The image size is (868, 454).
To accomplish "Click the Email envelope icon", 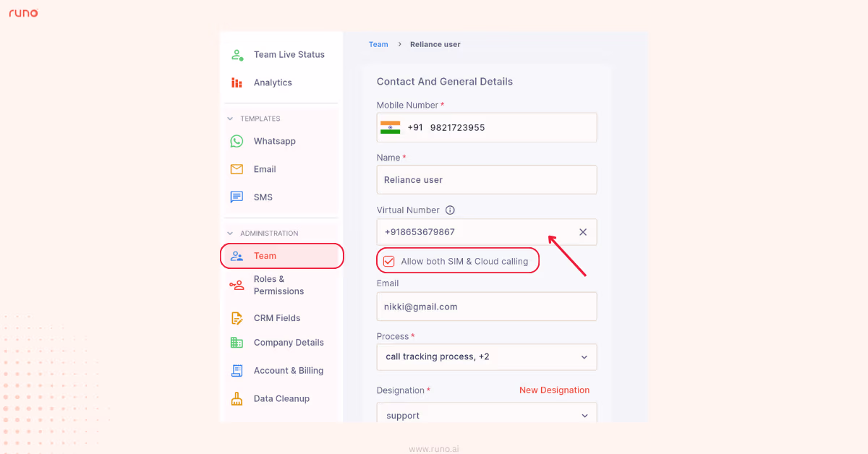I will [237, 168].
